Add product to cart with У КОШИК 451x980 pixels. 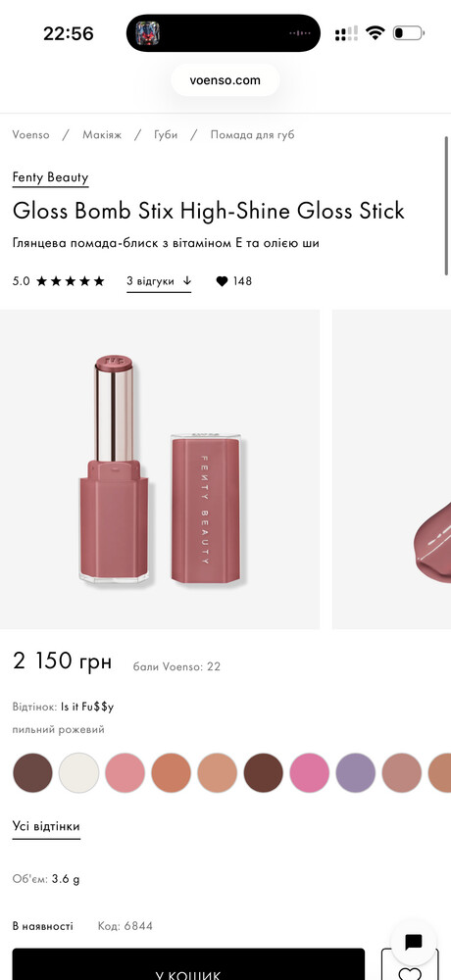tap(188, 966)
